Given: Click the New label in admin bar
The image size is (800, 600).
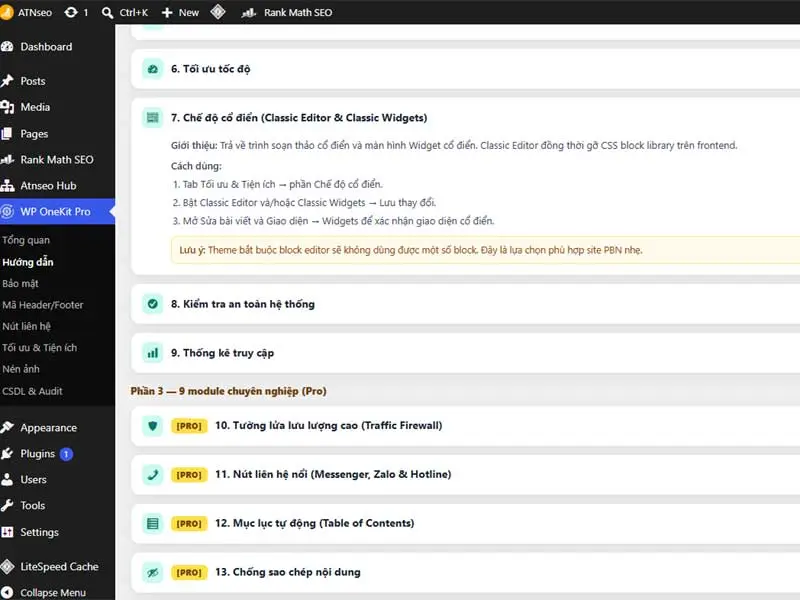Looking at the screenshot, I should coord(188,13).
